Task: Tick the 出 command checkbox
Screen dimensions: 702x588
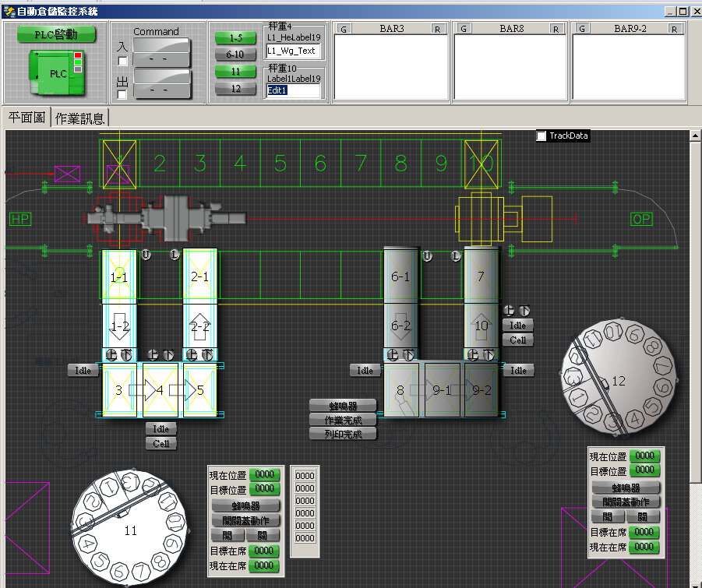Action: 122,95
